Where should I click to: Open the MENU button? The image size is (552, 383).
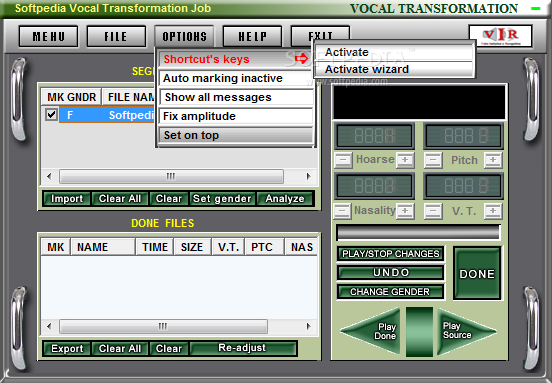pos(48,36)
